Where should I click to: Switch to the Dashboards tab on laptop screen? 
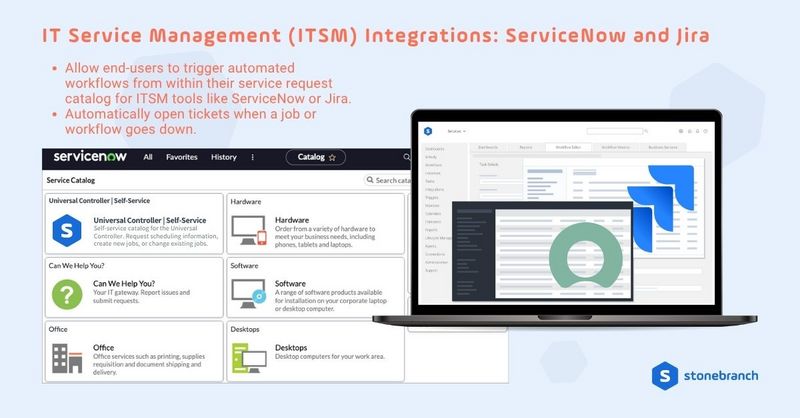[488, 147]
